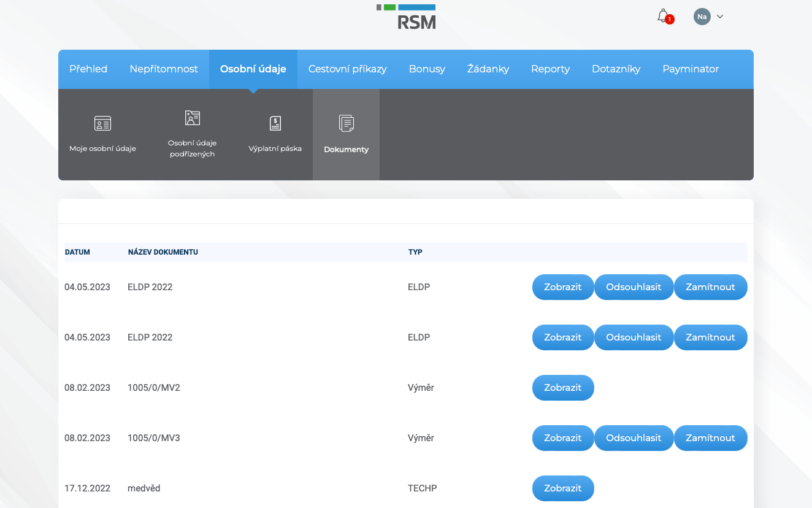Open the Nepřítomnost menu tab
Screen dimensions: 812x508
(164, 69)
